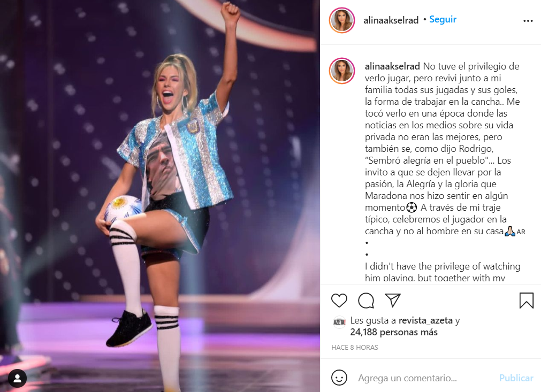
Task: Open the three-dot more options menu
Action: tap(528, 21)
